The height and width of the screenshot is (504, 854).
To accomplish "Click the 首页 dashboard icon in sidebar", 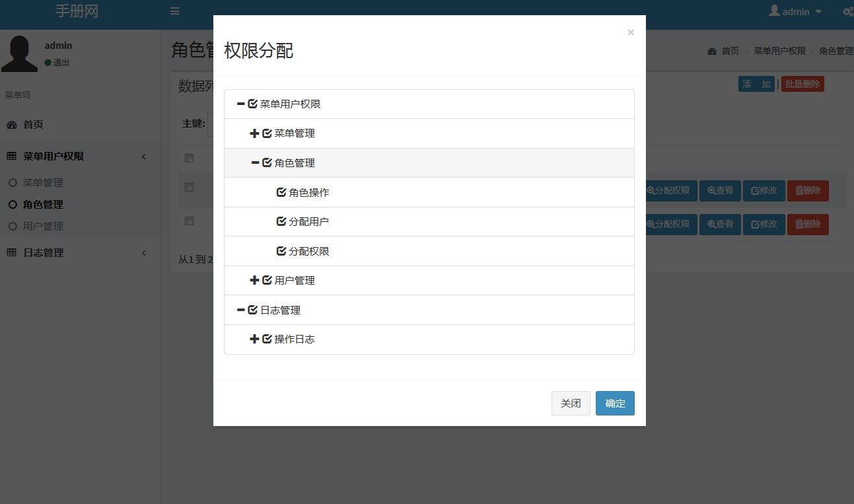I will click(x=11, y=125).
